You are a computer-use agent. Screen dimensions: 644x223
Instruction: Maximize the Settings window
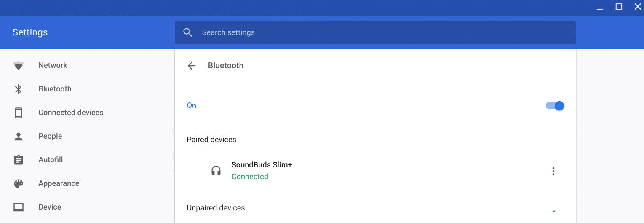[x=619, y=7]
